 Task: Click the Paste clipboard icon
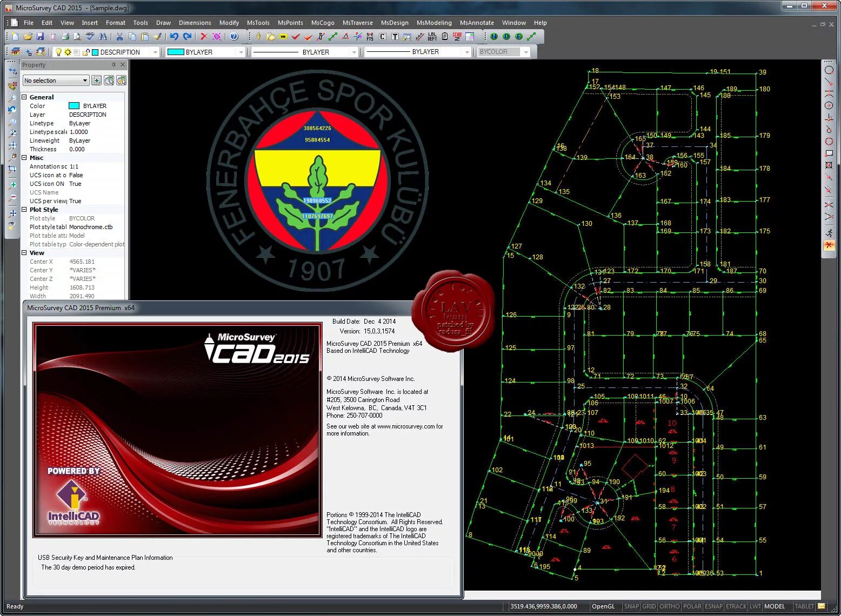click(x=144, y=37)
